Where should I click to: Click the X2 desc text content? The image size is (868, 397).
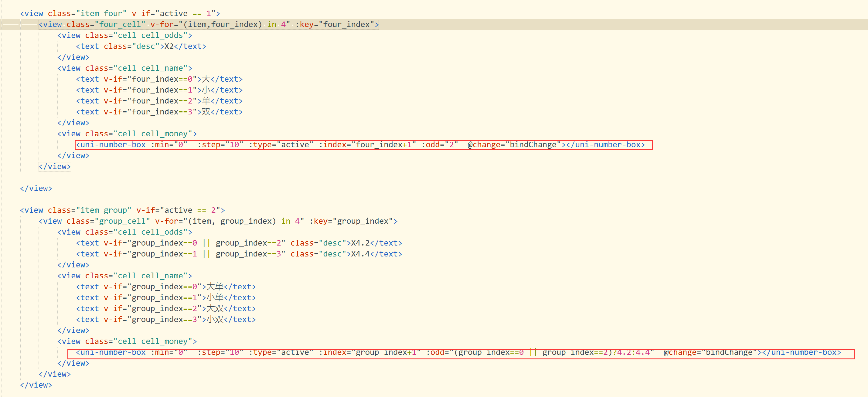(x=168, y=46)
